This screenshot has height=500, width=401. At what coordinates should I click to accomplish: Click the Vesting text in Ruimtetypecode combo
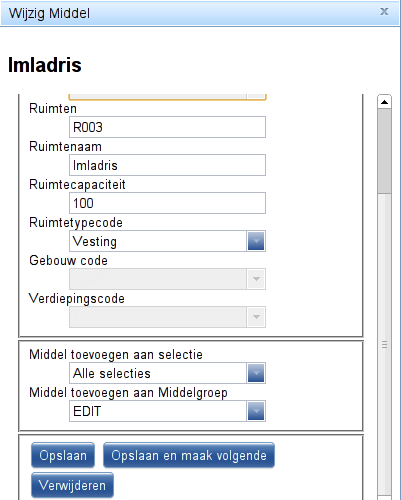(95, 241)
